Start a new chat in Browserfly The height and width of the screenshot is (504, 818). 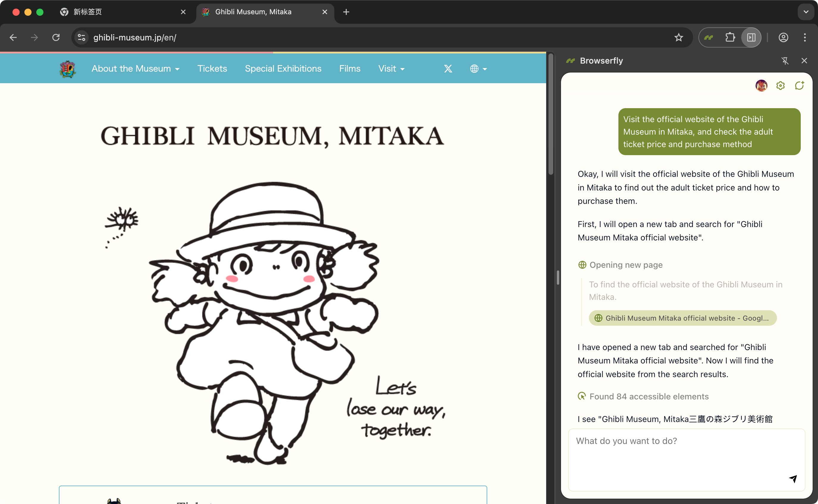click(x=799, y=86)
